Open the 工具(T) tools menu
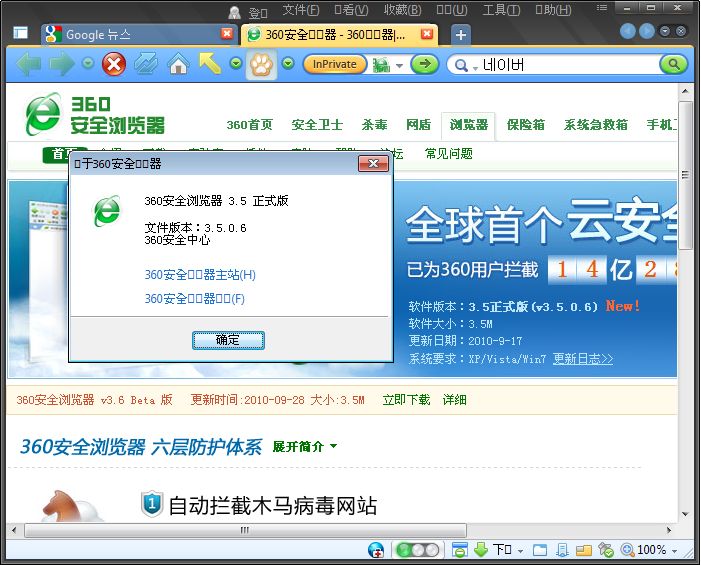The height and width of the screenshot is (565, 701). click(501, 10)
